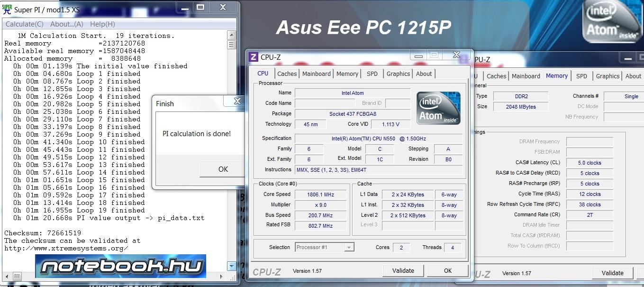Screen dimensions: 644x287
Task: Open Mainboard tab in rear CPU-Z window
Action: point(526,76)
